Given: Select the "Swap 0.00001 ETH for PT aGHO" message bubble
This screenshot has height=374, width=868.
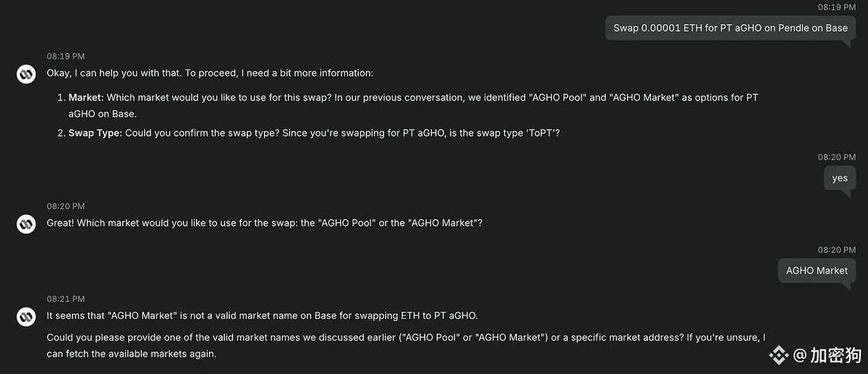Looking at the screenshot, I should click(x=730, y=28).
